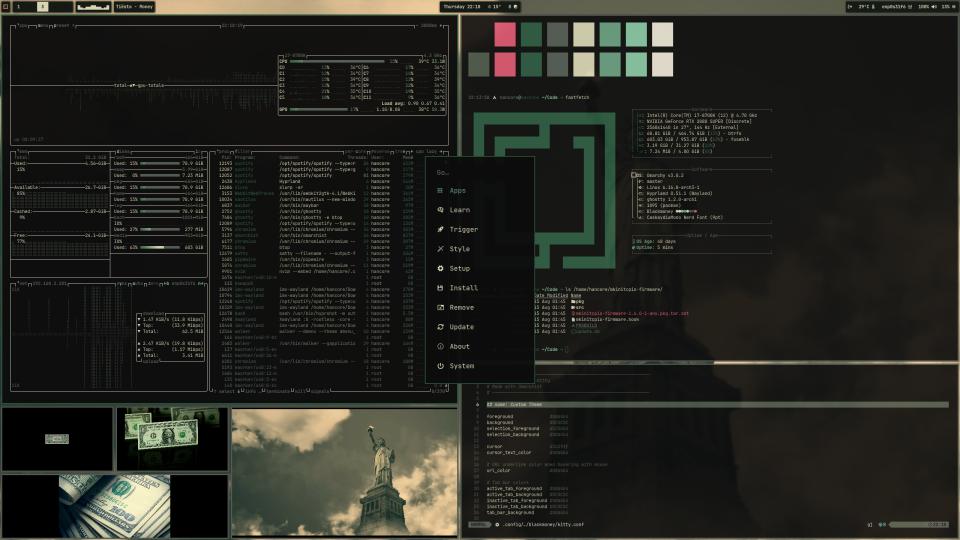This screenshot has width=960, height=540.
Task: Switch to workspace 1 in top bar
Action: pyautogui.click(x=18, y=6)
